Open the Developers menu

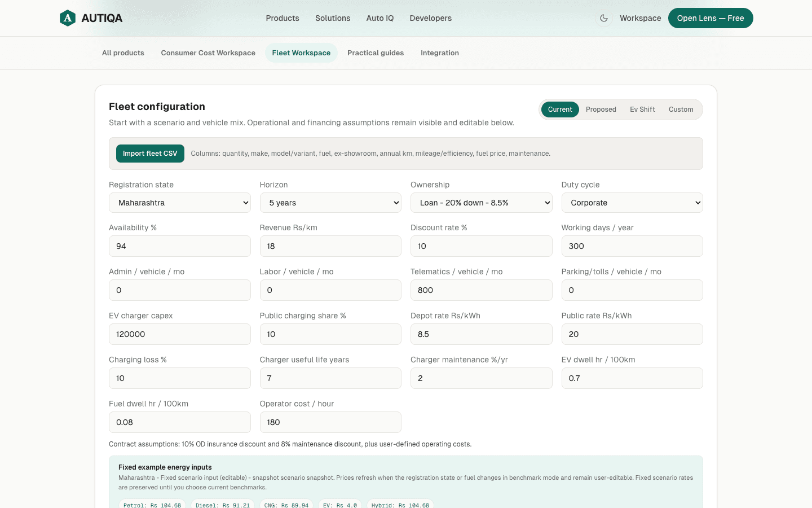[431, 18]
